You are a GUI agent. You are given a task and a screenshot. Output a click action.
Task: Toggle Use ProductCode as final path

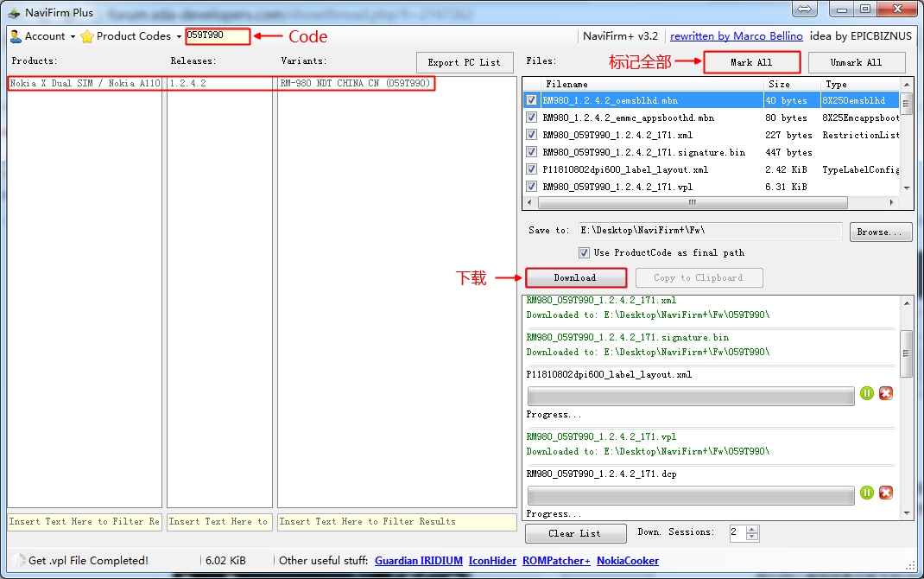click(585, 252)
